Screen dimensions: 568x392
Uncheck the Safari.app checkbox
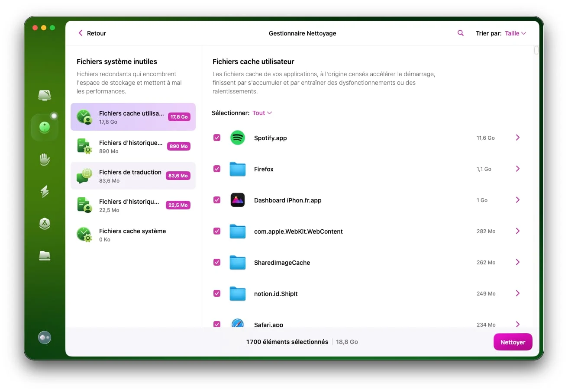[217, 324]
